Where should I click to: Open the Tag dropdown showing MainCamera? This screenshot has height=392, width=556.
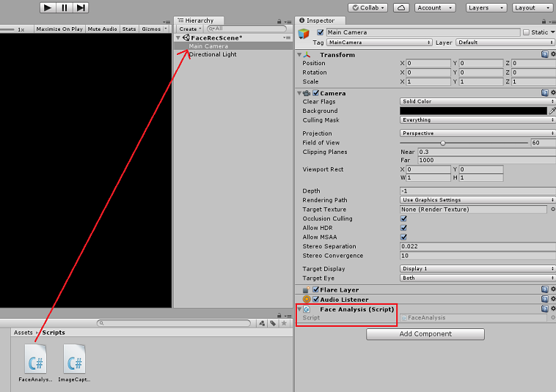(x=379, y=42)
